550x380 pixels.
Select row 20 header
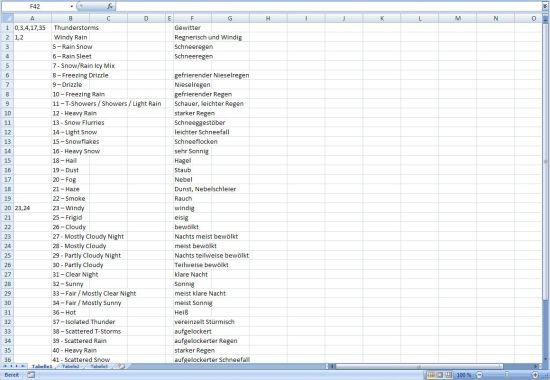coord(7,208)
